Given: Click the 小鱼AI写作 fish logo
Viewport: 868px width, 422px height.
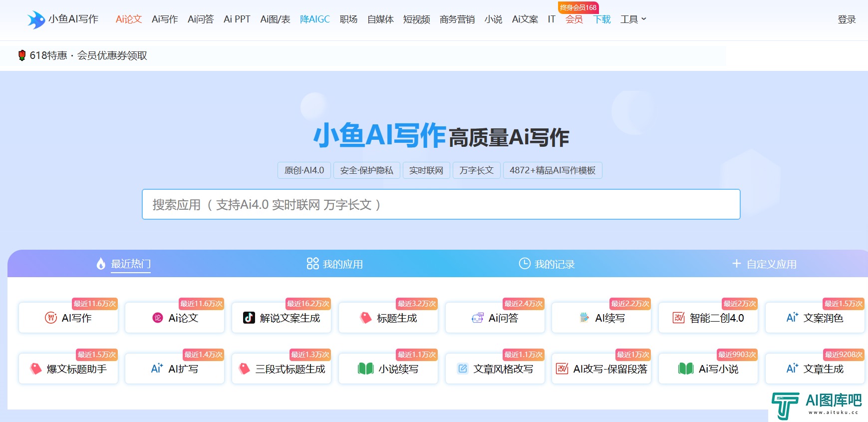Looking at the screenshot, I should (36, 19).
